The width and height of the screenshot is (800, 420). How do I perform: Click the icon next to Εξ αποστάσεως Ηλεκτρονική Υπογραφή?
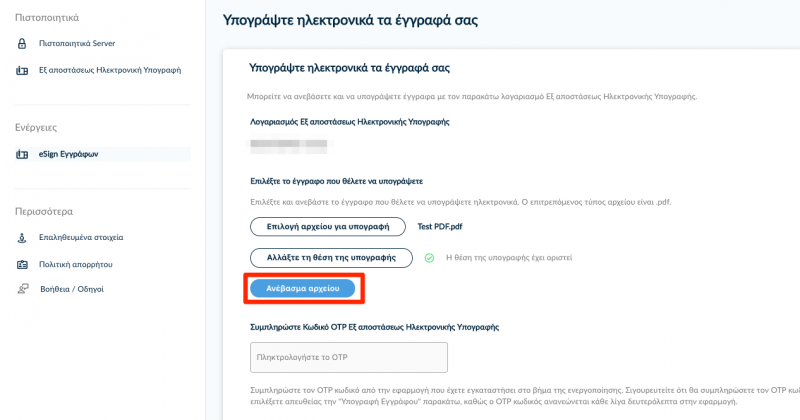click(22, 70)
